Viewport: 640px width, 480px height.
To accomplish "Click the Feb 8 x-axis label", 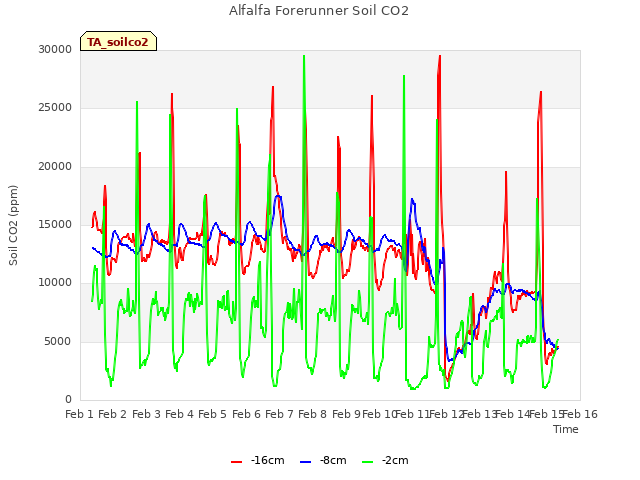I will (x=313, y=415).
